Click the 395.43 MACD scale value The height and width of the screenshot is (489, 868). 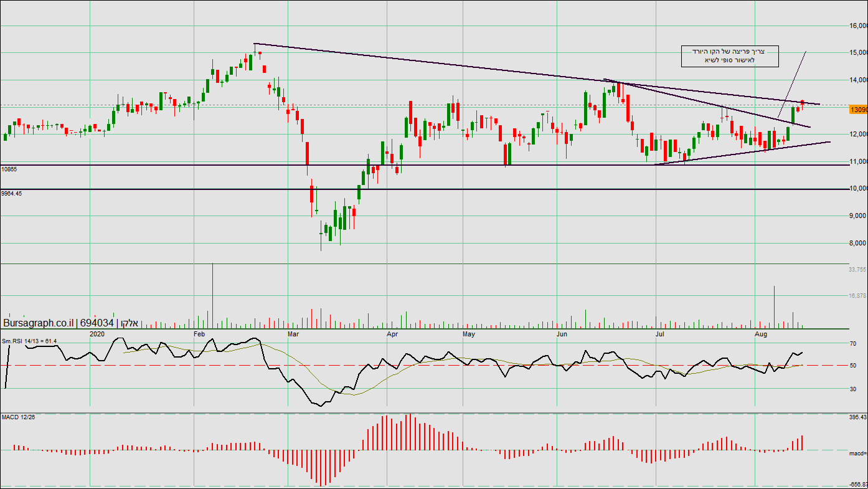tap(857, 417)
